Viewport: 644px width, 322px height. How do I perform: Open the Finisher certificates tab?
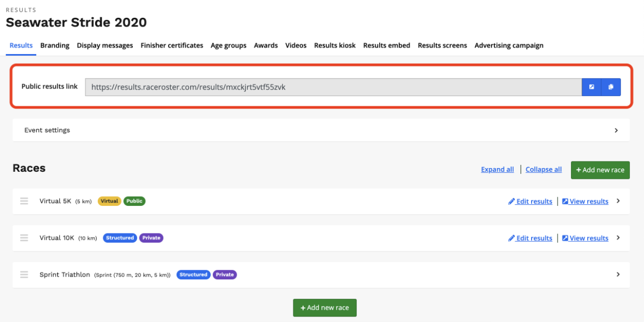(172, 45)
